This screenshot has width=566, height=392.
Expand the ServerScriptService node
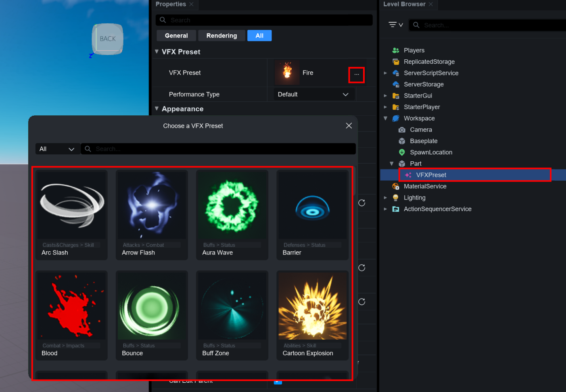(385, 73)
